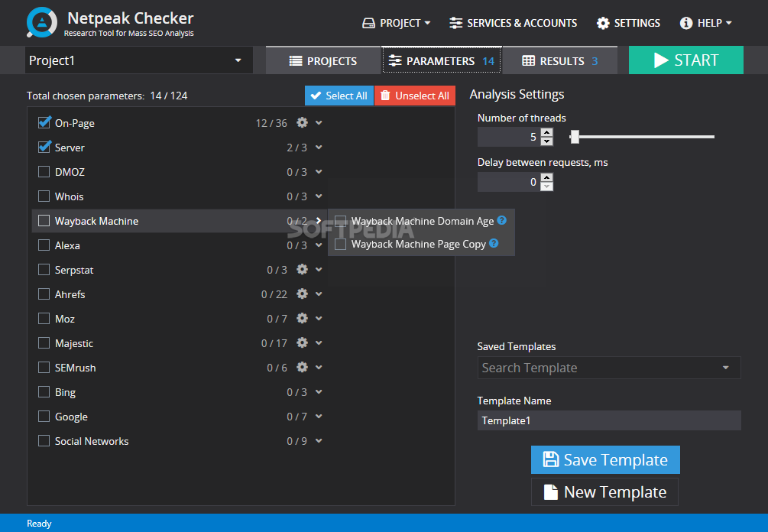Open the Search Template dropdown
Image resolution: width=768 pixels, height=532 pixels.
(609, 368)
